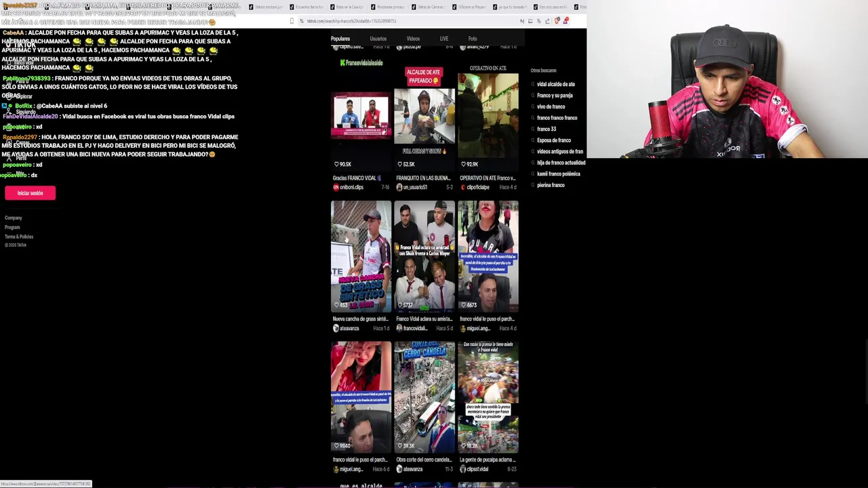
Task: Click heart icon showing 92.9K likes
Action: pos(463,164)
